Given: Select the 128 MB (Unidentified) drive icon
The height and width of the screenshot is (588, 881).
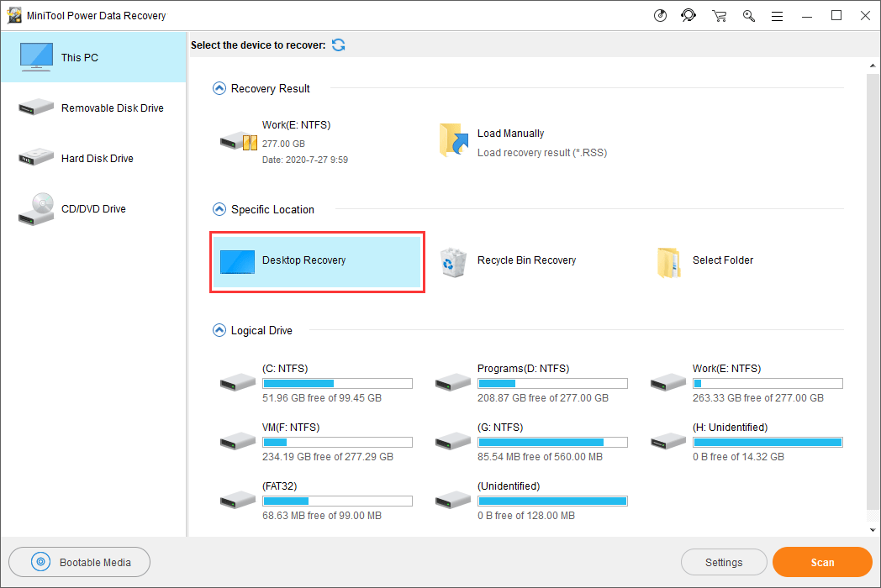Looking at the screenshot, I should 453,500.
